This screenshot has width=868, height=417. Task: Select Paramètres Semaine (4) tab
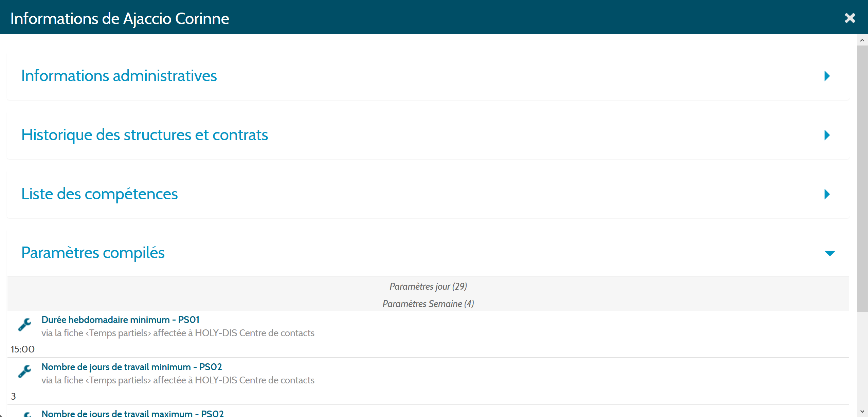coord(428,304)
